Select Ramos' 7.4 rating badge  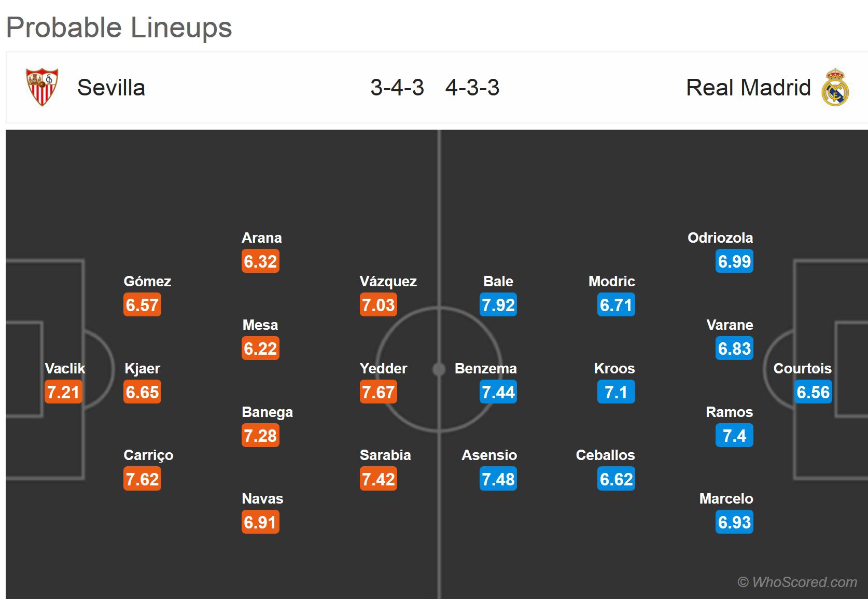pyautogui.click(x=734, y=436)
